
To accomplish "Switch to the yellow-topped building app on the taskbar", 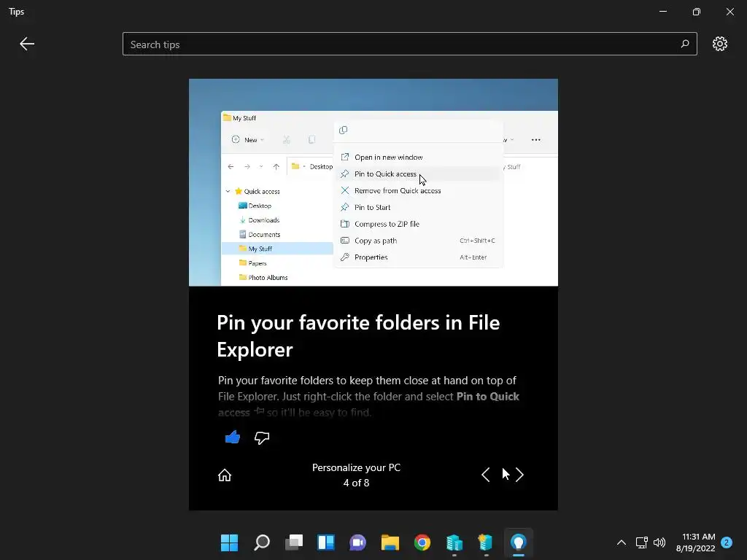I will (486, 542).
